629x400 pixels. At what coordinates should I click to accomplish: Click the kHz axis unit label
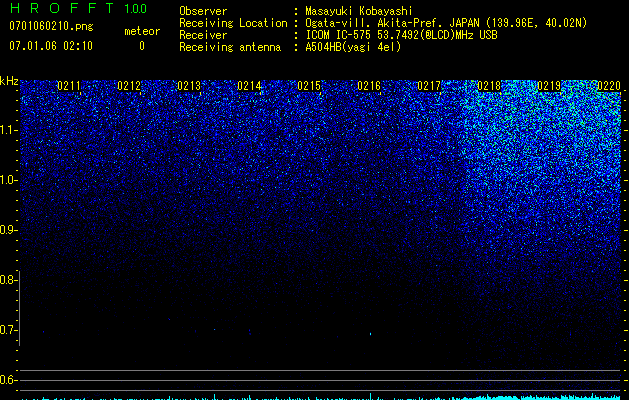pos(9,81)
